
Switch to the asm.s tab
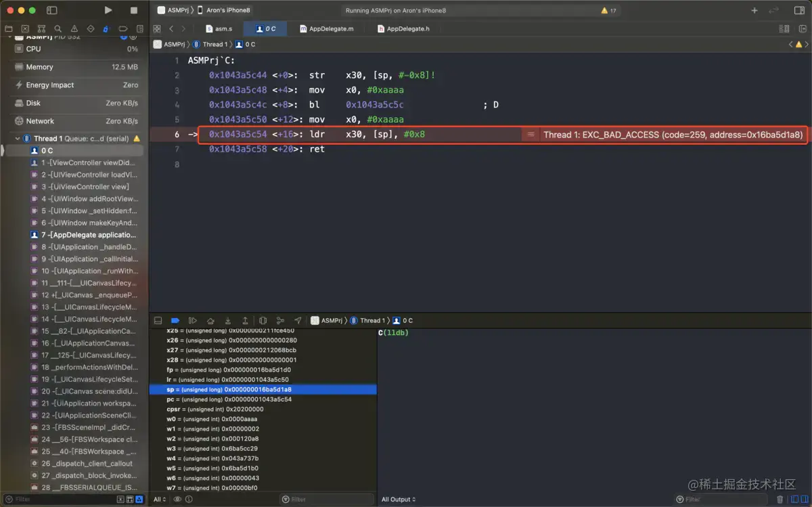click(x=219, y=28)
